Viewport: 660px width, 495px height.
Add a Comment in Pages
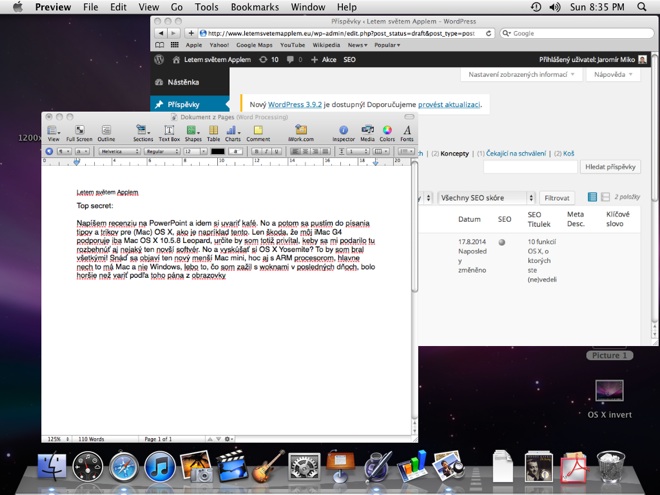point(258,133)
